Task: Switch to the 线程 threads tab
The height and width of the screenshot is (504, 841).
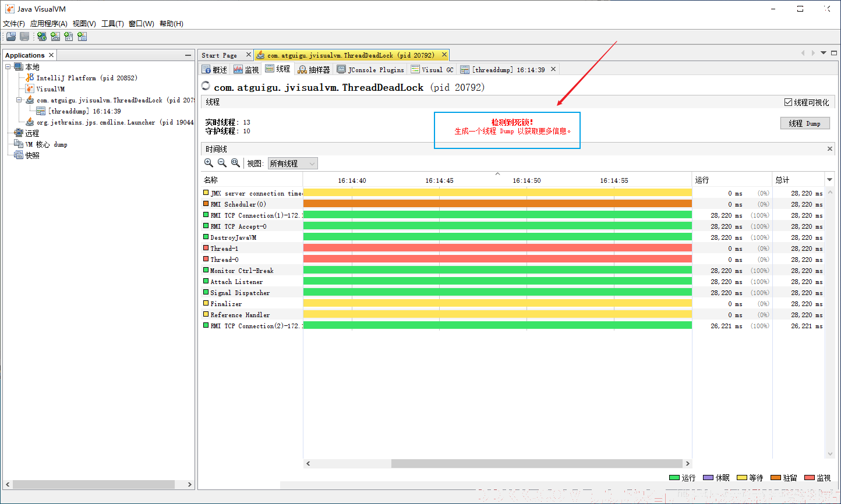Action: pos(278,69)
